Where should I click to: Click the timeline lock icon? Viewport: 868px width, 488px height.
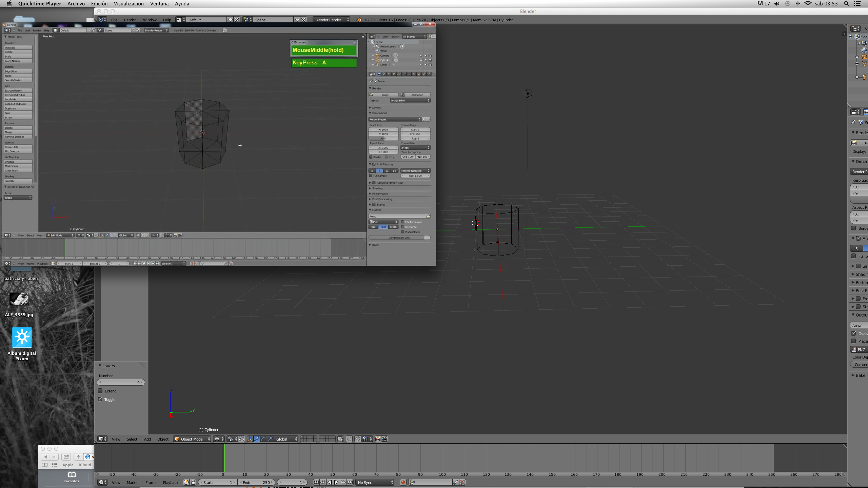pos(193,482)
